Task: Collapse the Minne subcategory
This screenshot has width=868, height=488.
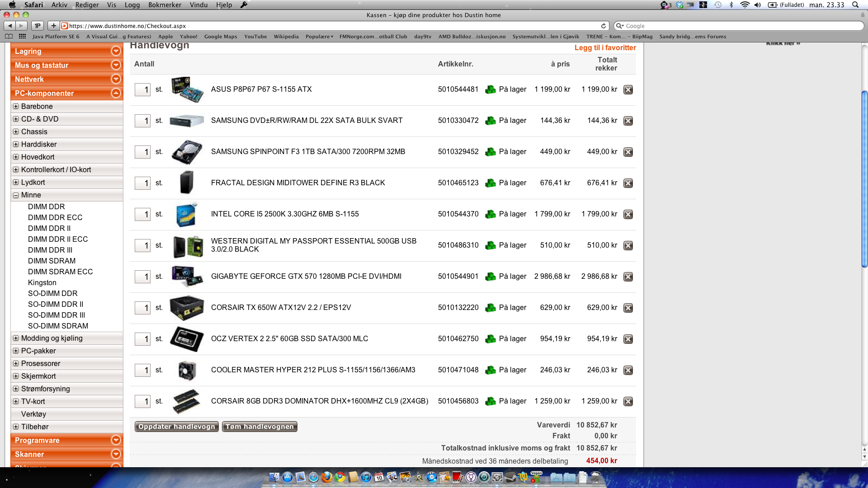Action: (x=16, y=195)
